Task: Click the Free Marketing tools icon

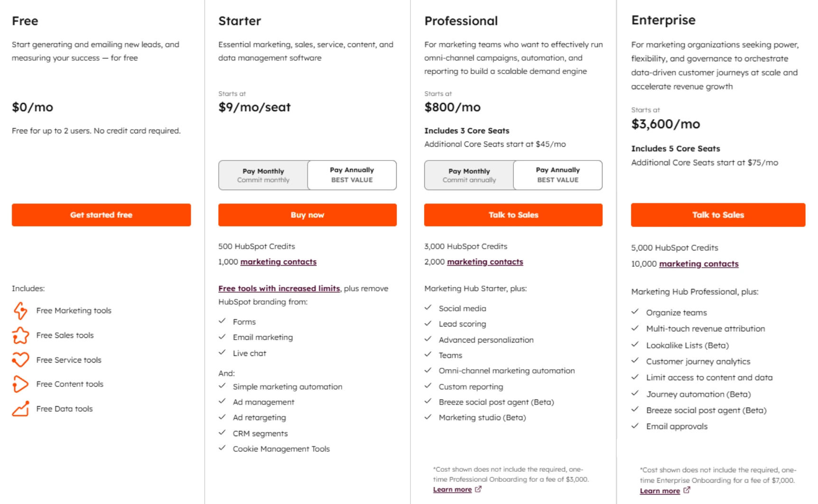Action: point(21,311)
